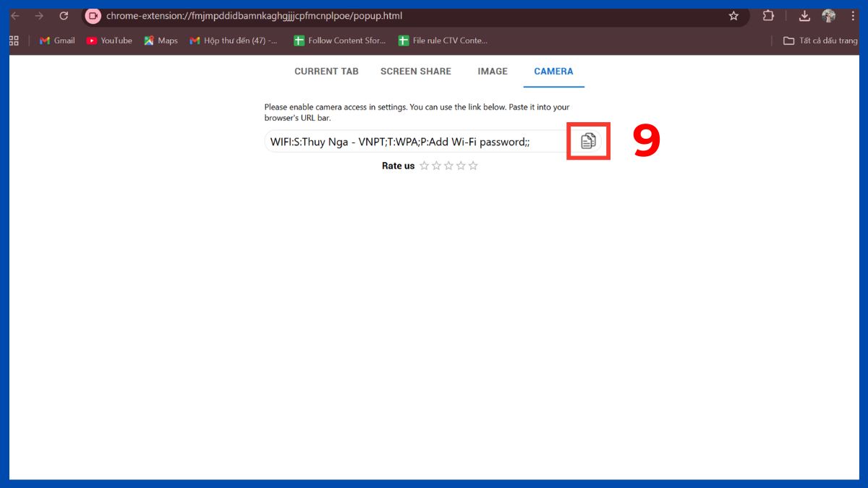Open the Hộp thư đến (47) bookmark
Image resolution: width=868 pixels, height=488 pixels.
point(234,40)
